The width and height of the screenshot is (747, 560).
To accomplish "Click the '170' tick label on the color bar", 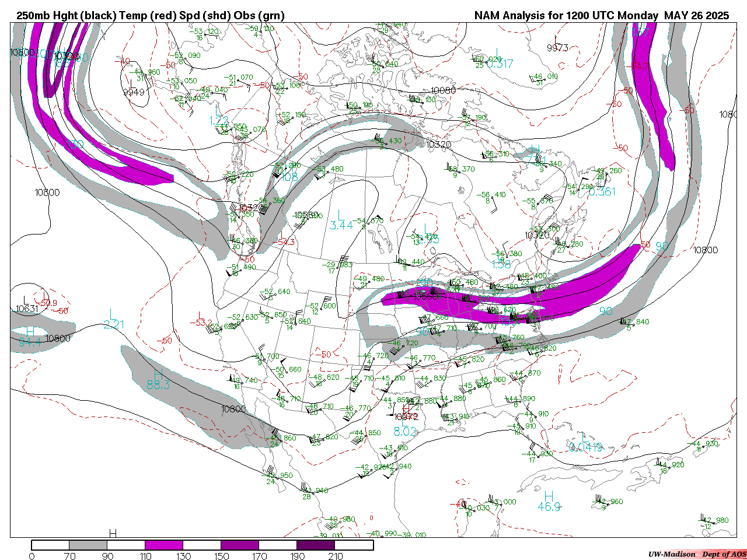I will (259, 556).
